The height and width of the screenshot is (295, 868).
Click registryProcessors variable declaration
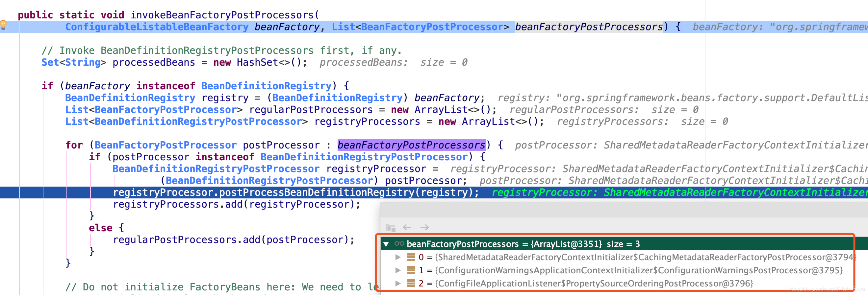click(367, 122)
